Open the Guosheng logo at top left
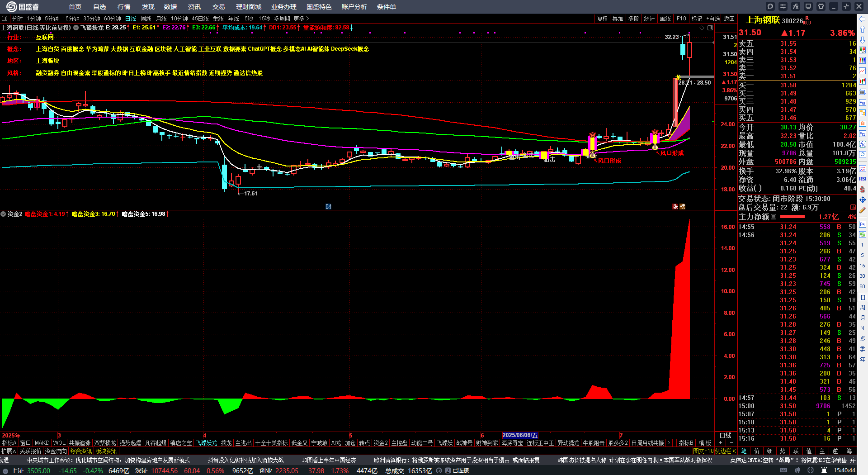 point(23,6)
